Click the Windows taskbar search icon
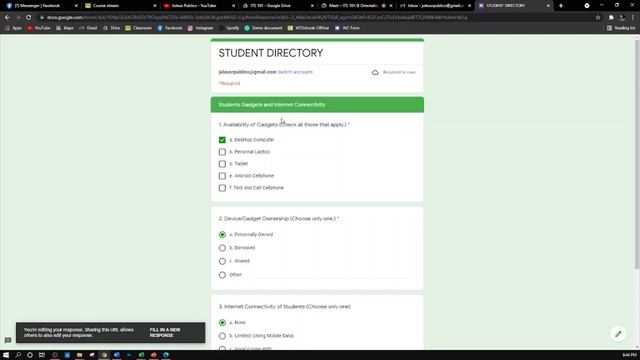 pyautogui.click(x=18, y=355)
